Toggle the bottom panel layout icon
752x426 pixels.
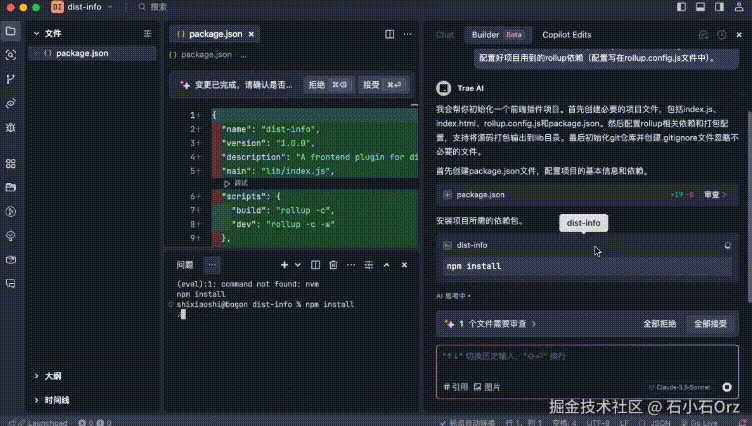pyautogui.click(x=701, y=7)
